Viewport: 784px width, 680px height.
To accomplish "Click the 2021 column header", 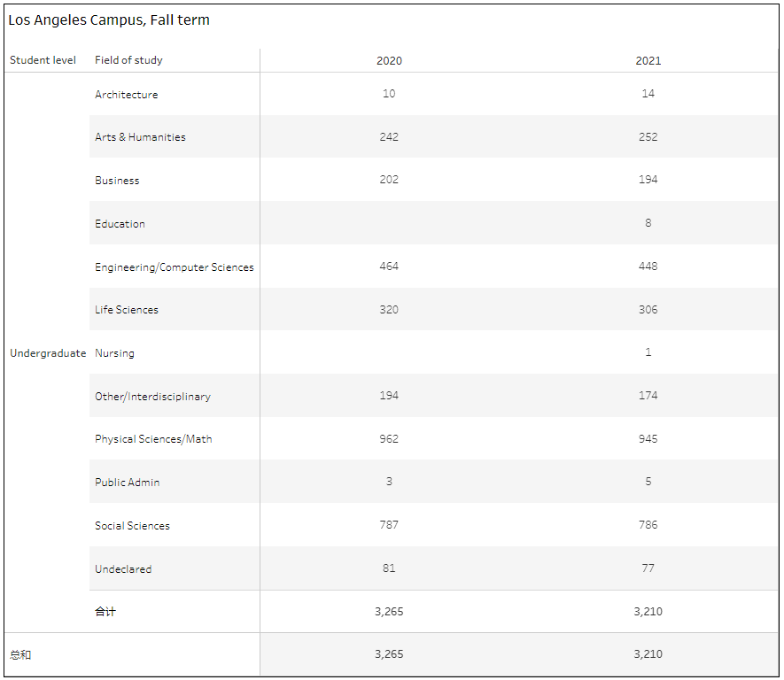I will pyautogui.click(x=648, y=61).
